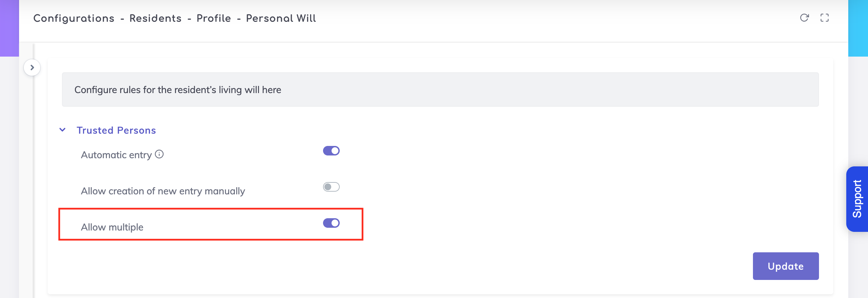Open the Support side tab

coord(857,199)
